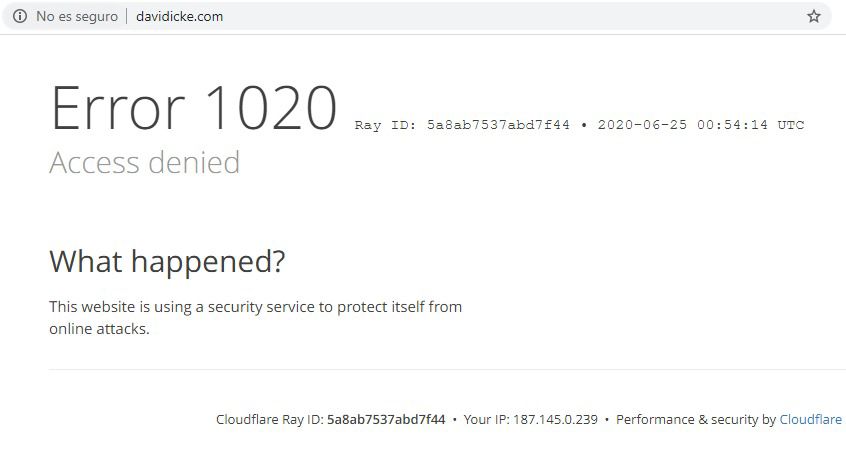Click the "Cloudflare Ray ID:" footer label
846x475 pixels.
[x=270, y=420]
